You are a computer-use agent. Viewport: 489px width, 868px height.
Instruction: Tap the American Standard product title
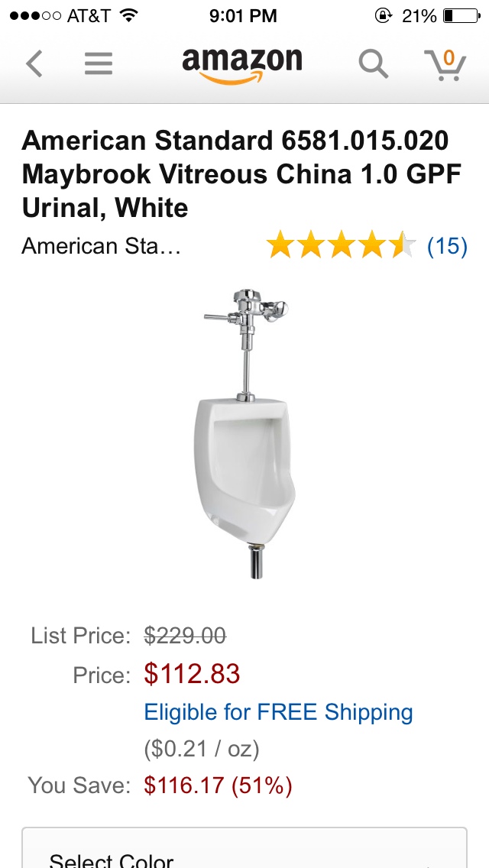coord(242,174)
